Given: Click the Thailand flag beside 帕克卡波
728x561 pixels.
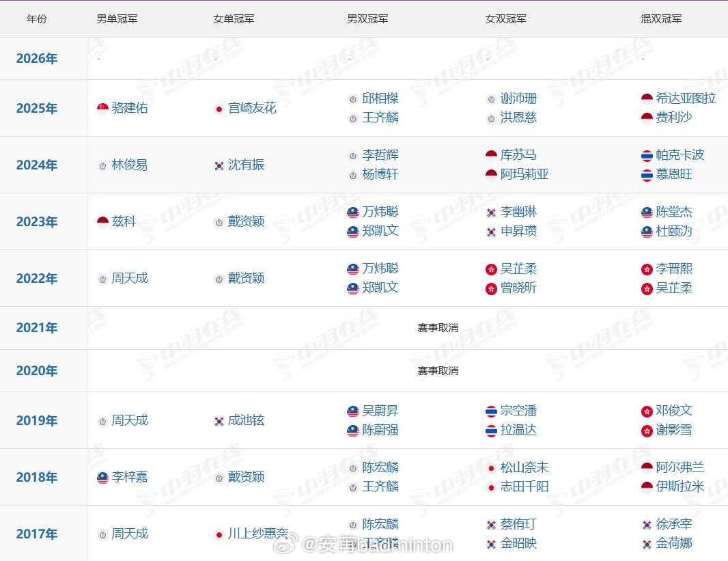Looking at the screenshot, I should 647,156.
